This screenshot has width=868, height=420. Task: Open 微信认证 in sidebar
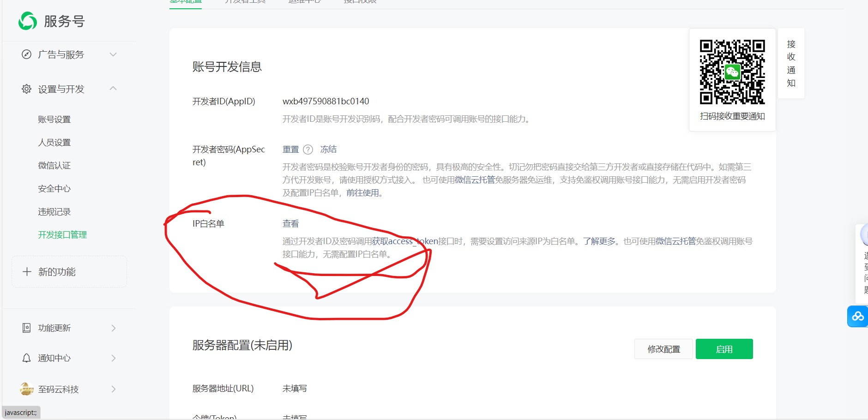(54, 166)
